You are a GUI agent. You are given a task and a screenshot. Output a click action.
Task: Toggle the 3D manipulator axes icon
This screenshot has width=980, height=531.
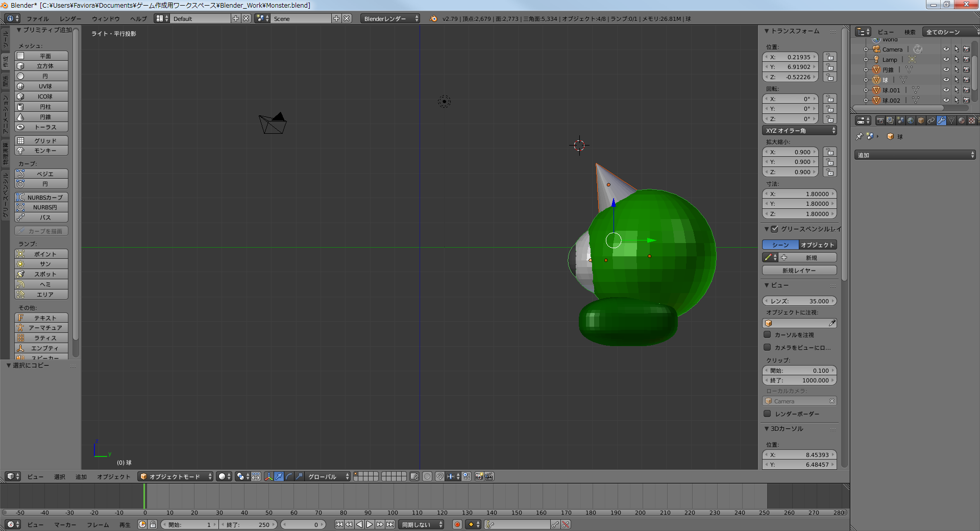tap(268, 476)
